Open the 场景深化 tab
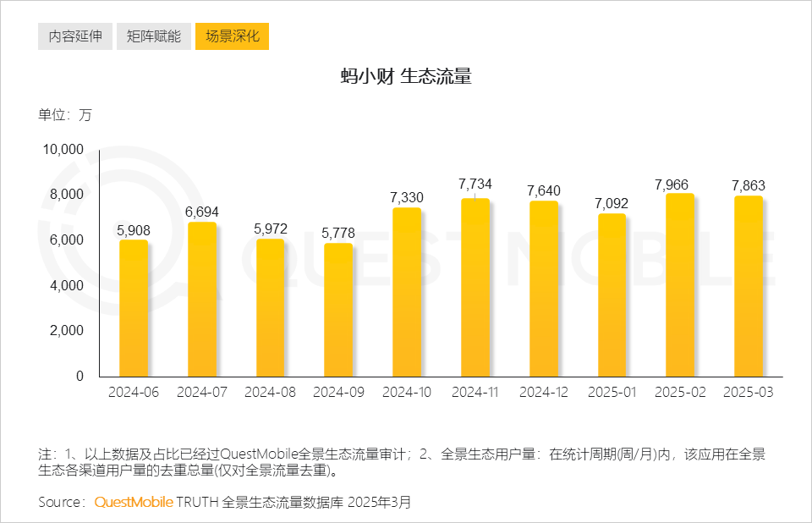 click(x=232, y=36)
